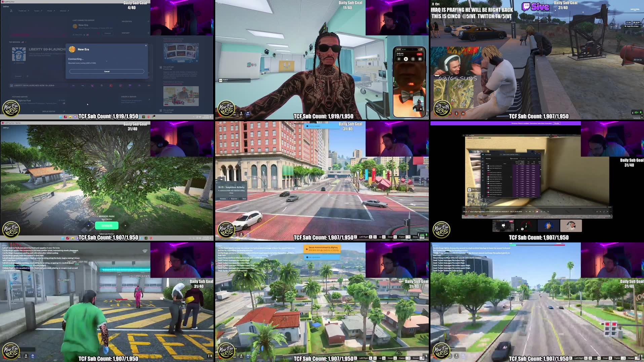Select the LIVE stream participant tile

(x=503, y=226)
